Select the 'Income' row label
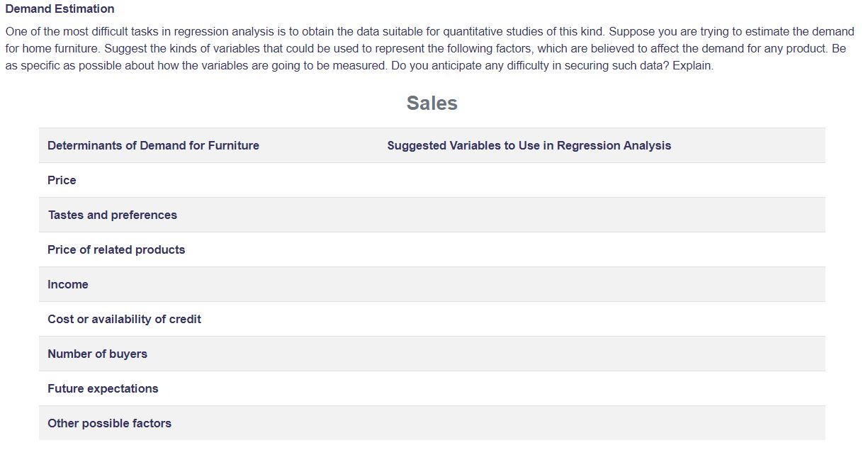The width and height of the screenshot is (868, 450). click(68, 284)
